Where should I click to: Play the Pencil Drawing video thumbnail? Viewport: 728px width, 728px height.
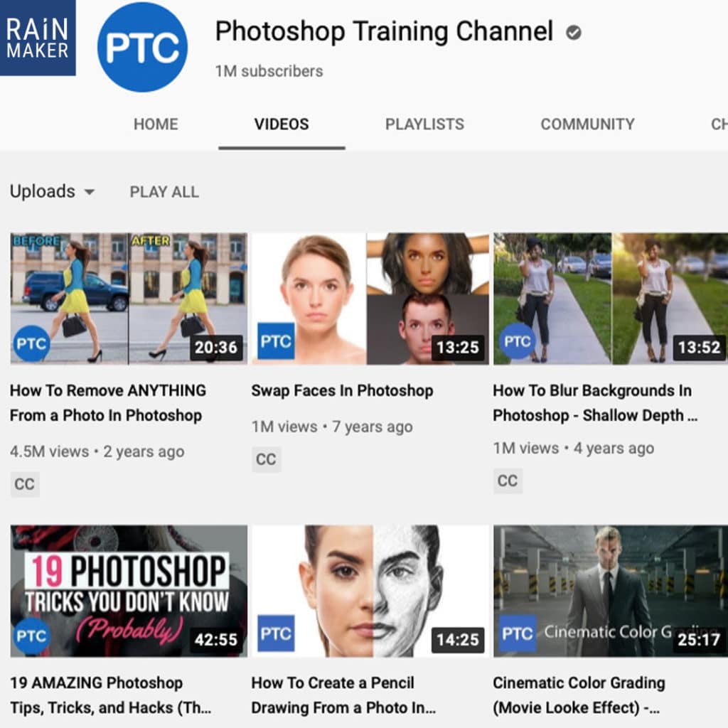(370, 590)
